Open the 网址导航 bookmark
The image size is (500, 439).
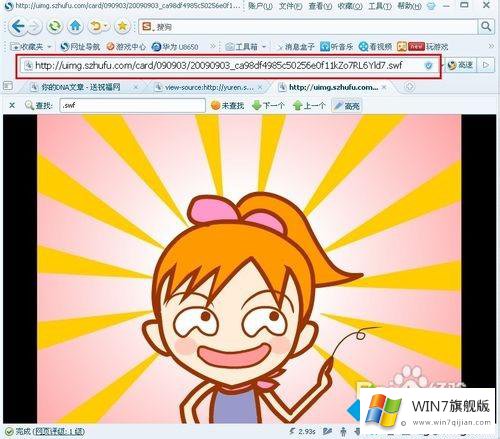tap(80, 47)
